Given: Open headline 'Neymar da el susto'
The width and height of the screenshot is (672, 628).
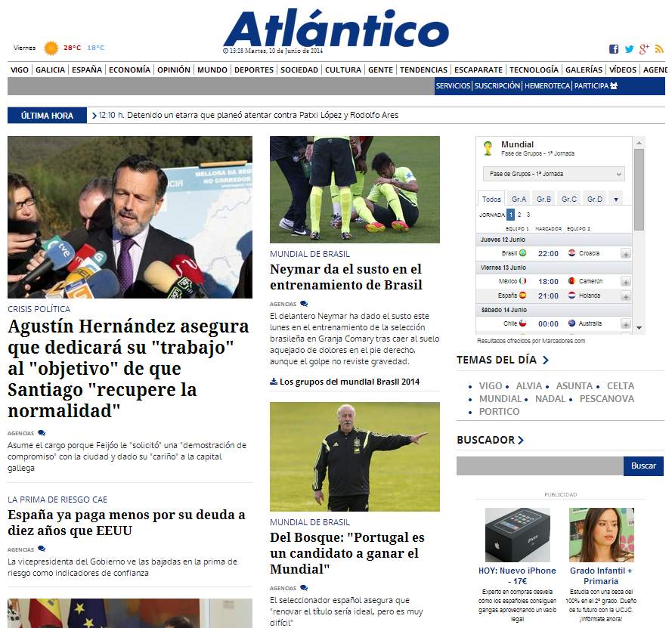Looking at the screenshot, I should point(346,277).
